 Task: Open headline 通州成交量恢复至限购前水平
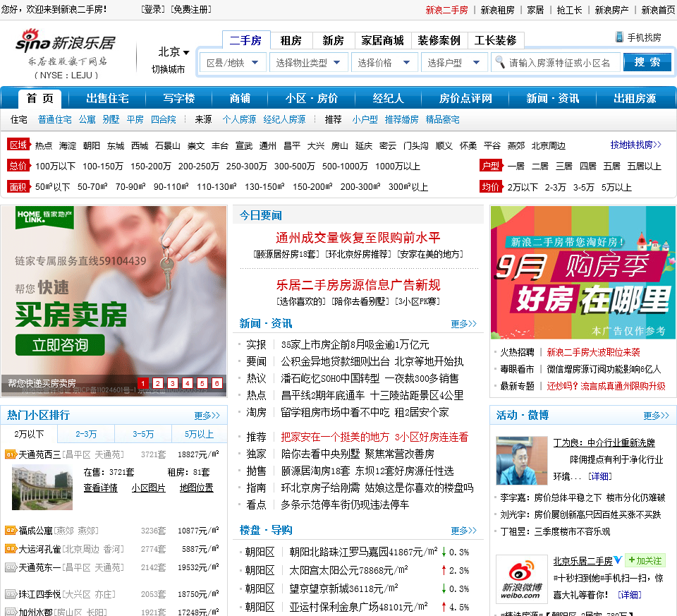pos(358,238)
